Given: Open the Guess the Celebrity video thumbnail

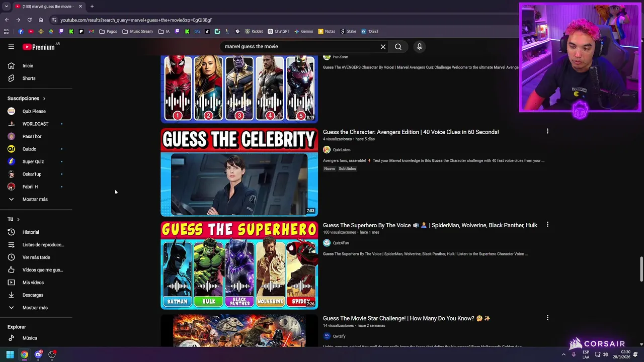Looking at the screenshot, I should 239,172.
